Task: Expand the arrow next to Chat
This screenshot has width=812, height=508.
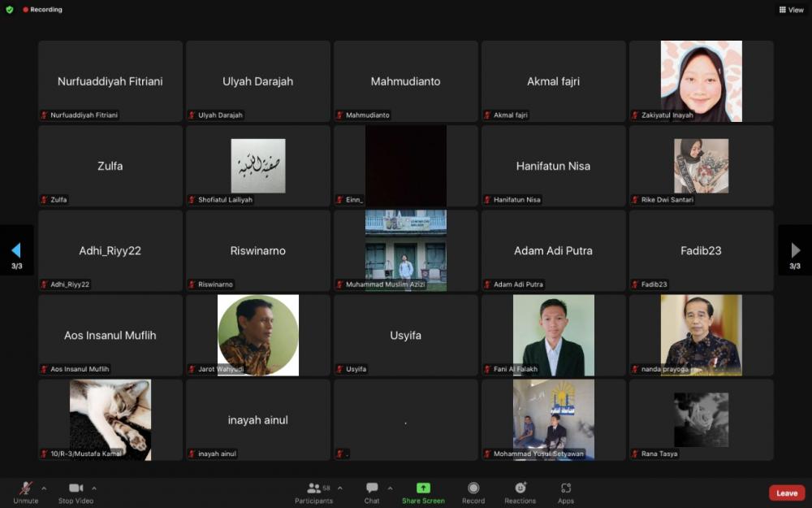Action: point(390,488)
